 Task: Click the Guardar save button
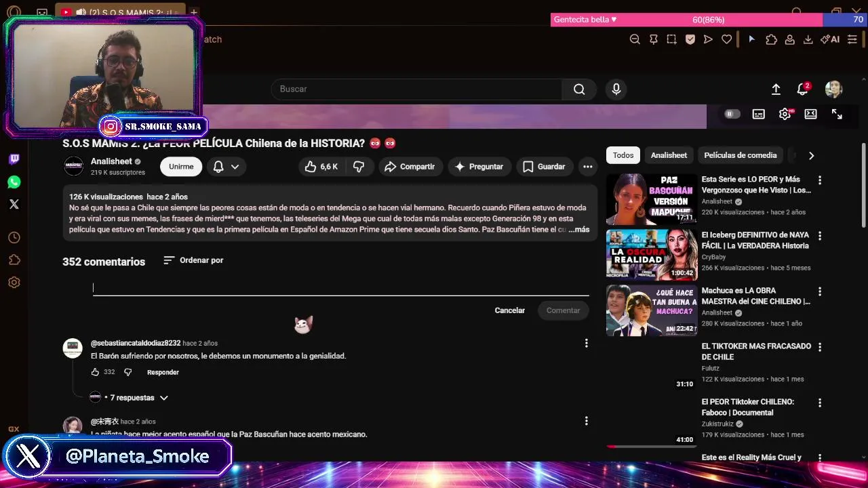(544, 167)
